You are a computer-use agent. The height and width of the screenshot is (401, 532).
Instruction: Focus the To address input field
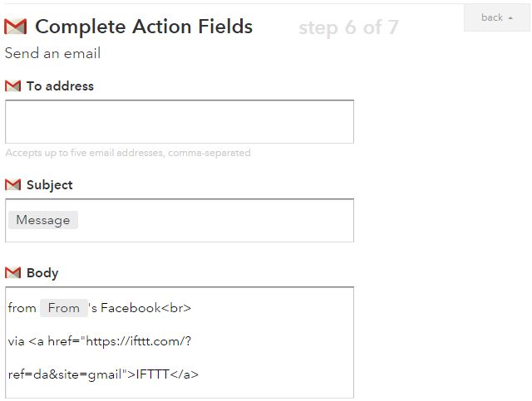[180, 121]
